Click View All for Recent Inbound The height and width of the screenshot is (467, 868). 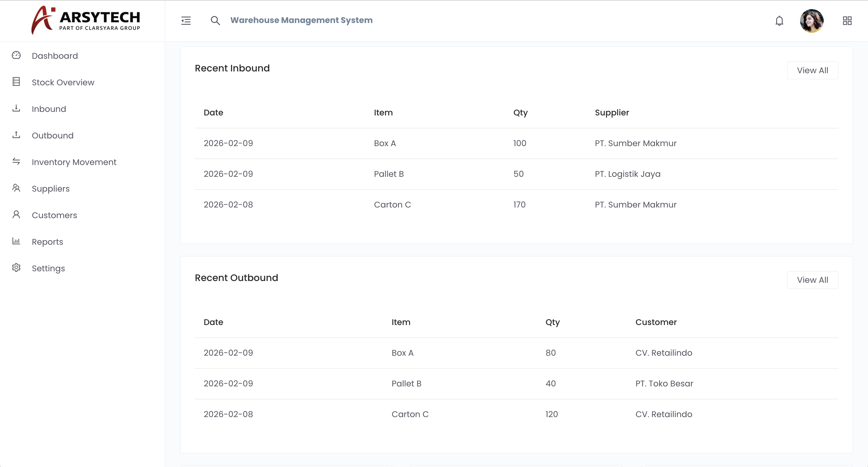pos(812,71)
